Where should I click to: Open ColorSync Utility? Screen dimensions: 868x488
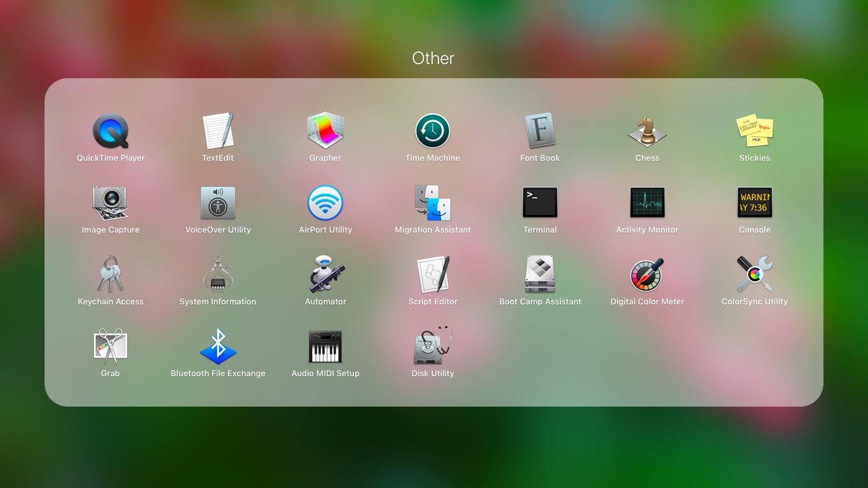tap(755, 274)
